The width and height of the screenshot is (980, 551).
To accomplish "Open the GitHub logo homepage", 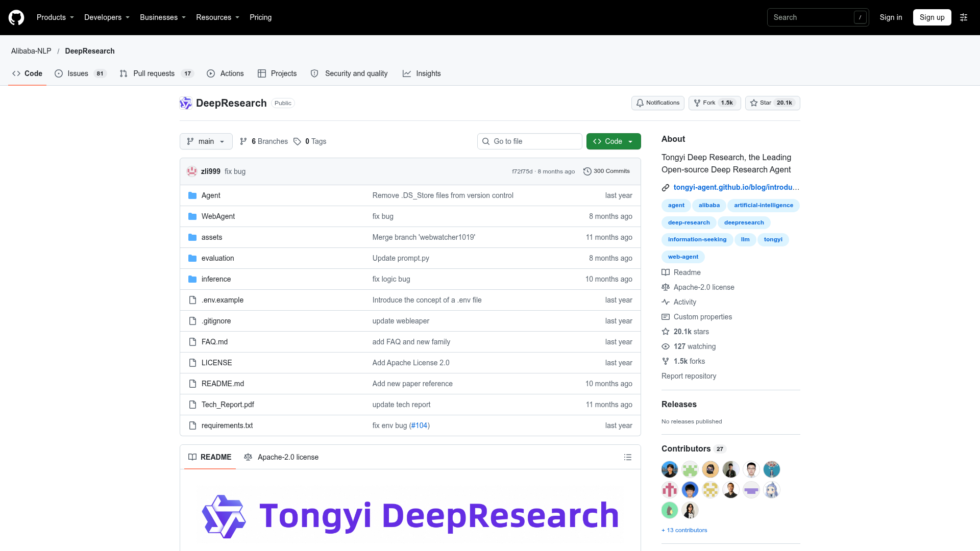I will (x=16, y=17).
